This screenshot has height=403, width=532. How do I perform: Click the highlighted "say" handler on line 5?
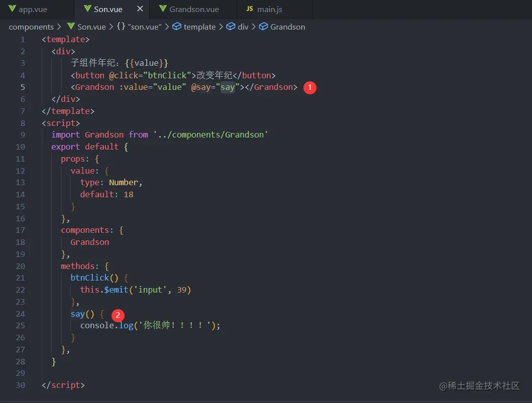tap(228, 87)
